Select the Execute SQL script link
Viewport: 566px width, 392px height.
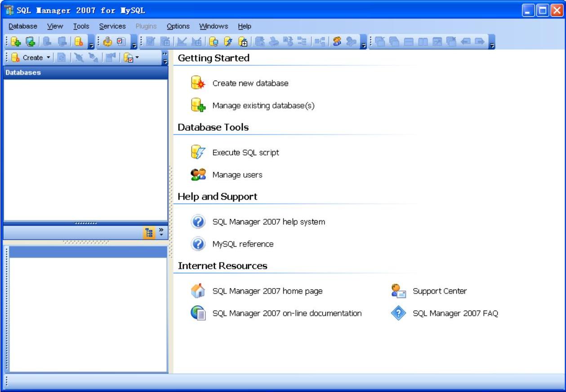(x=245, y=152)
